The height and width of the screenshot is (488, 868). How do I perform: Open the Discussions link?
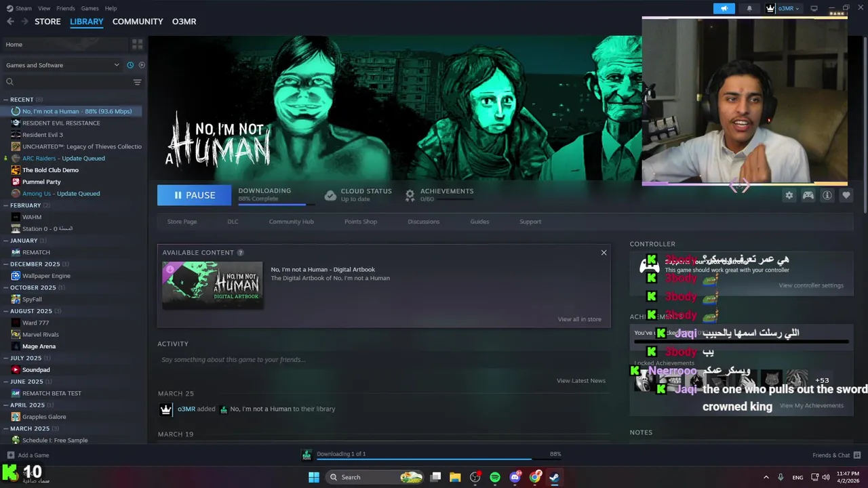point(424,222)
